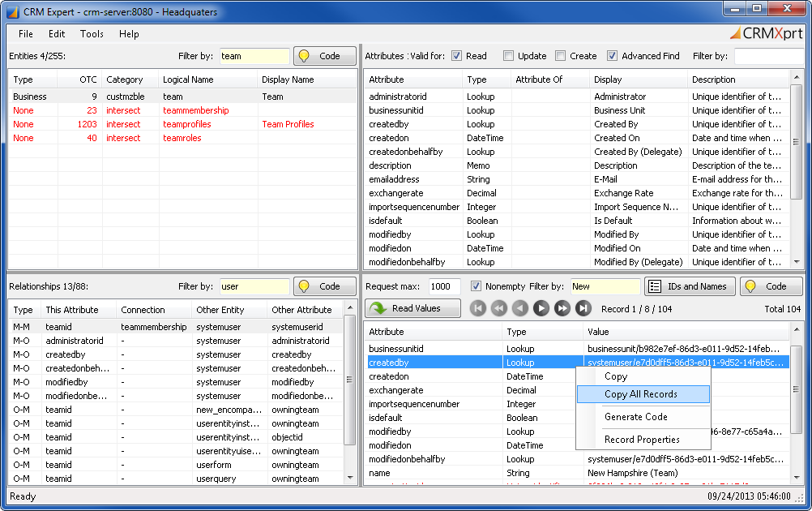Click the CRM Expert title bar icon
This screenshot has width=812, height=511.
click(x=12, y=11)
